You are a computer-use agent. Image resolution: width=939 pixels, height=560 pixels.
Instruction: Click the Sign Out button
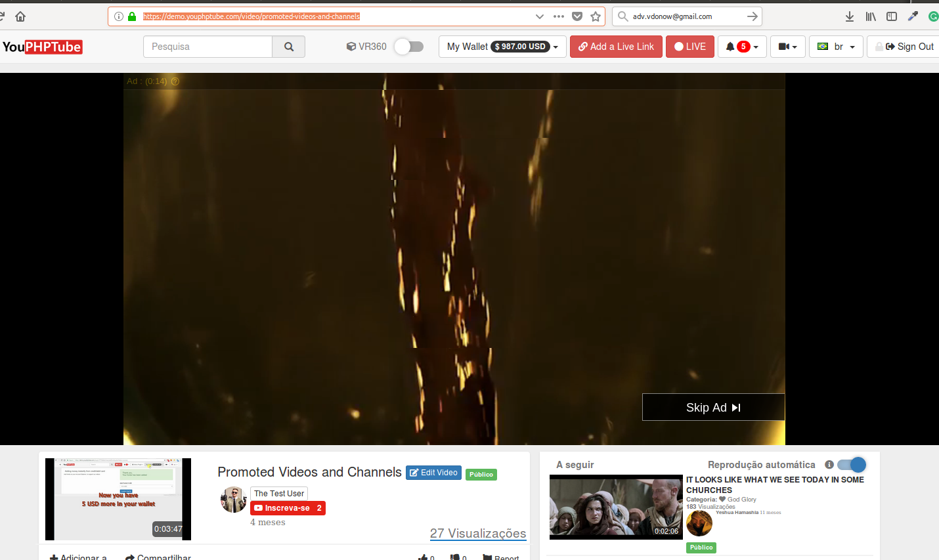904,47
